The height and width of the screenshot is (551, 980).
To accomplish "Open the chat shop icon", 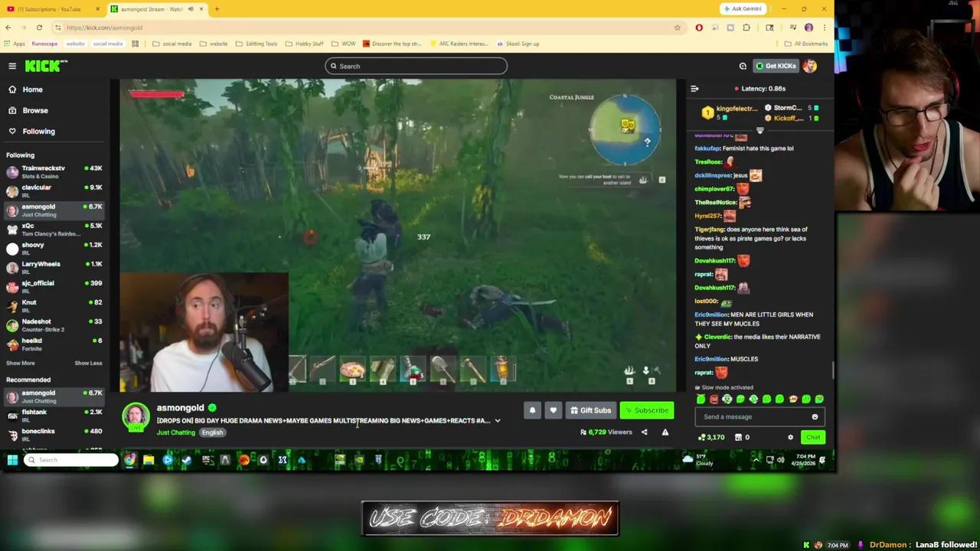I will point(738,437).
